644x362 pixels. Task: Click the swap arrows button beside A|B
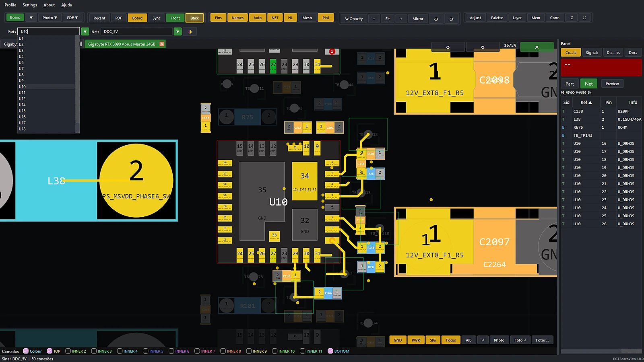pos(483,340)
